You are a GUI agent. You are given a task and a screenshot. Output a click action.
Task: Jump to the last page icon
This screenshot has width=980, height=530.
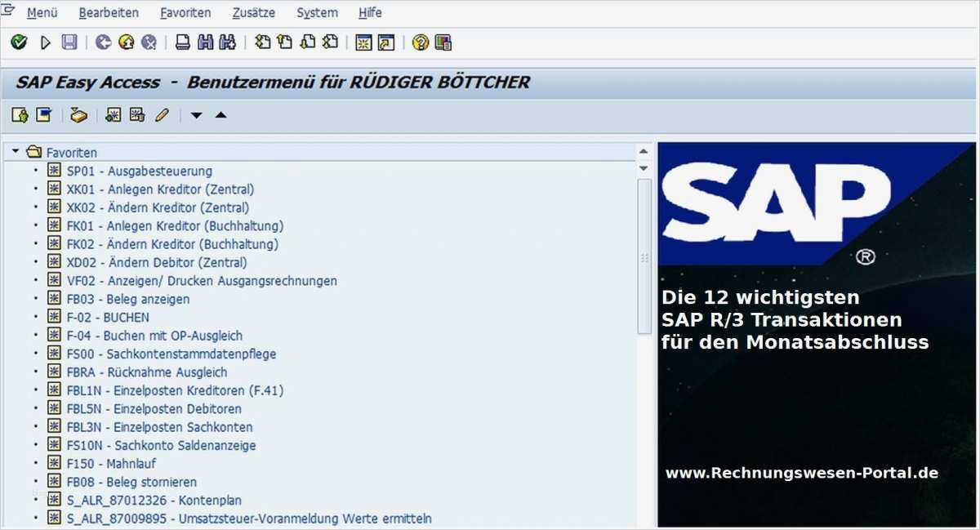330,42
